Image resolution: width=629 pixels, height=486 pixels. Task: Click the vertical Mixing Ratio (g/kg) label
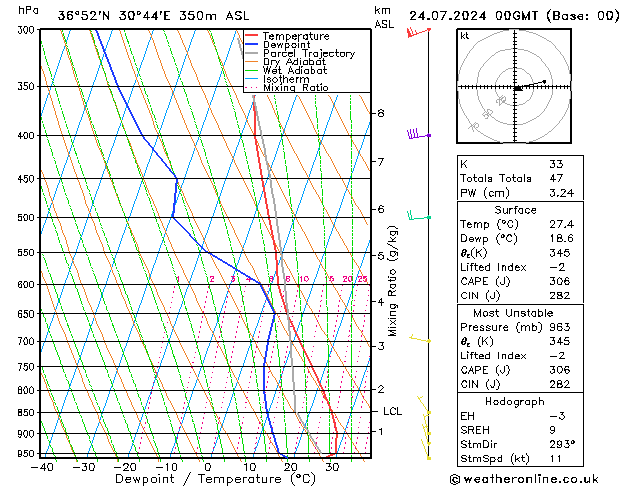coord(392,281)
